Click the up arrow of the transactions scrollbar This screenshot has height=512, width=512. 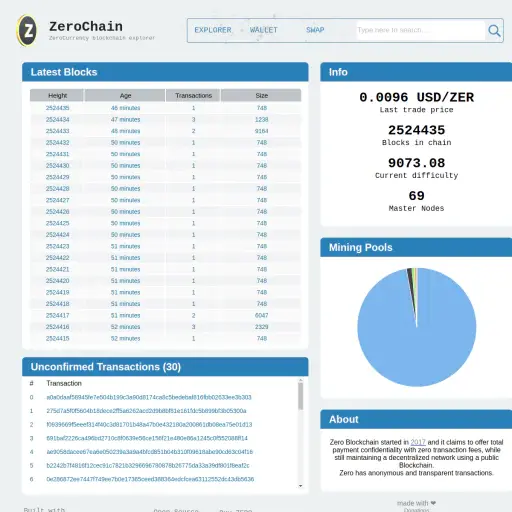pyautogui.click(x=301, y=380)
